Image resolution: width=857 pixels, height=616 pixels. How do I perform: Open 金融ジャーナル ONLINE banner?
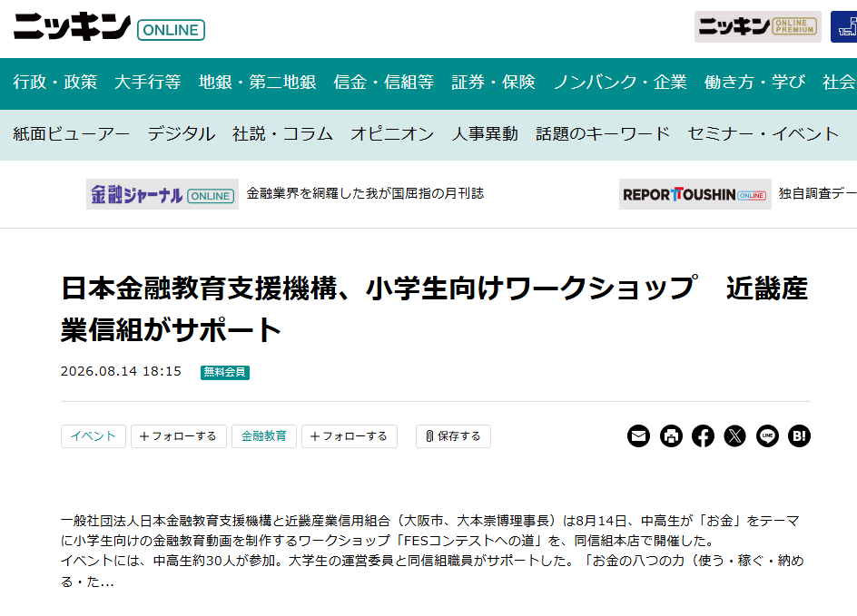click(x=163, y=194)
